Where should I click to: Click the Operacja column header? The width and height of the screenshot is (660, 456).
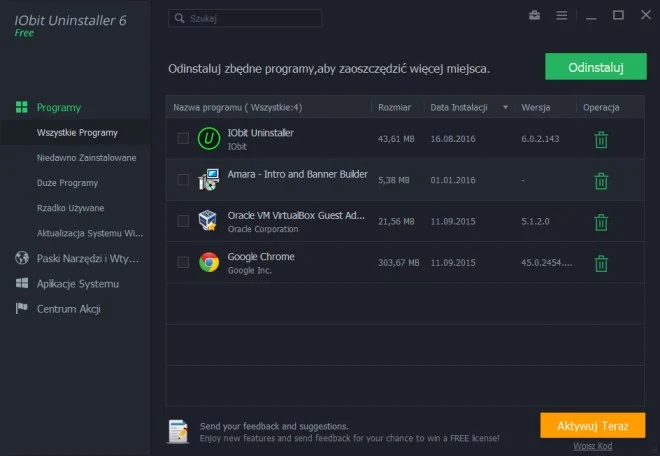(601, 107)
